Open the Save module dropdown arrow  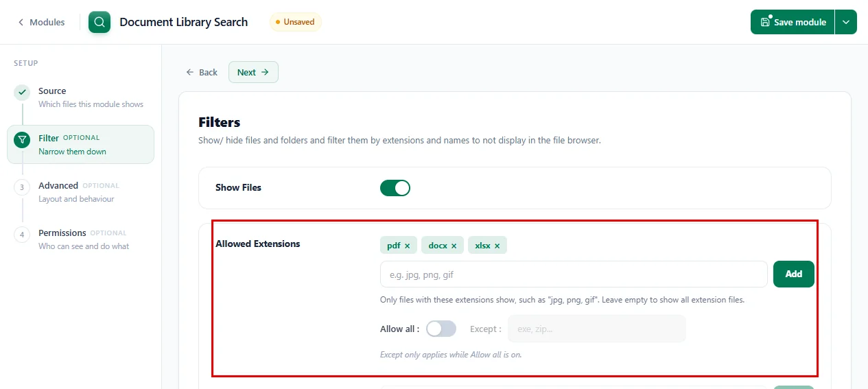(x=846, y=22)
